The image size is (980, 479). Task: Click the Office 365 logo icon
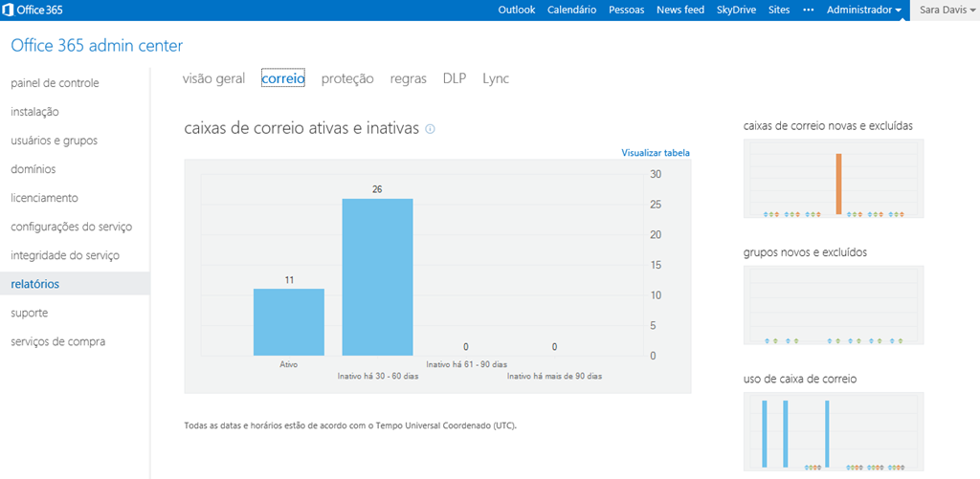10,10
